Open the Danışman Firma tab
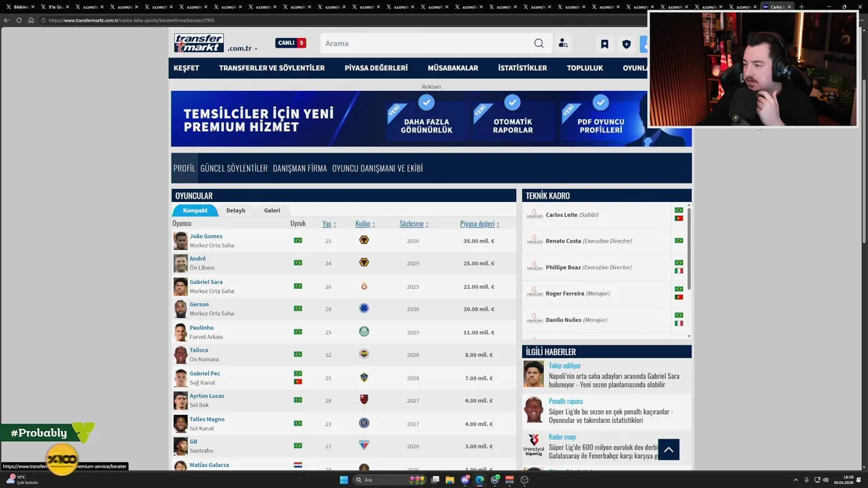The height and width of the screenshot is (488, 868). 300,168
